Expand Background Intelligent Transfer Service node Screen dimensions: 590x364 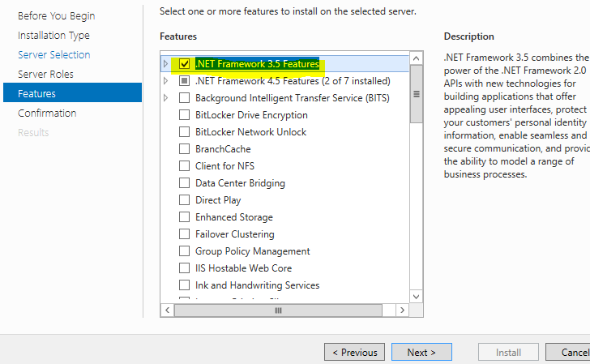165,98
